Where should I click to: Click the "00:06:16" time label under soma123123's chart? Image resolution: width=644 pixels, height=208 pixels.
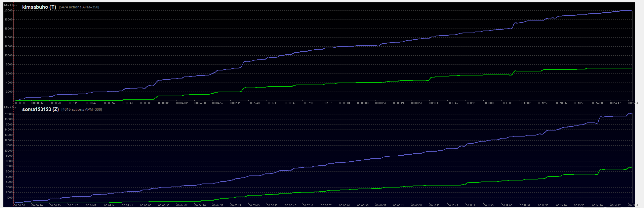pyautogui.click(x=272, y=205)
